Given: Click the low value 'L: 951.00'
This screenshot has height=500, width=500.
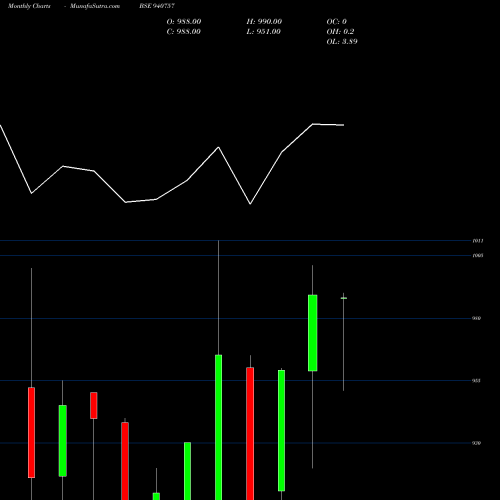Looking at the screenshot, I should point(263,32).
